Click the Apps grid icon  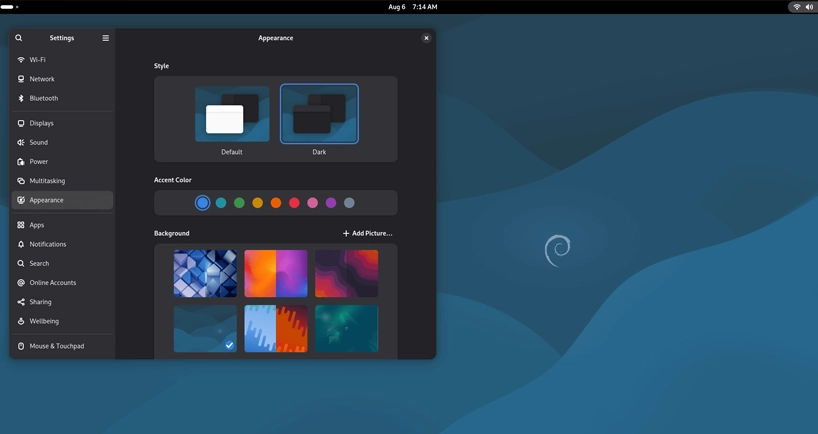tap(21, 225)
